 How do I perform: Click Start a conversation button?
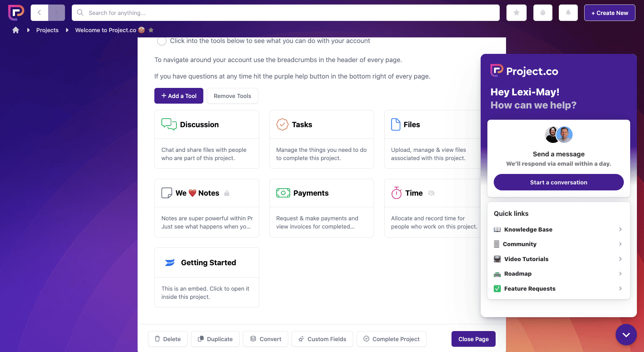point(558,182)
